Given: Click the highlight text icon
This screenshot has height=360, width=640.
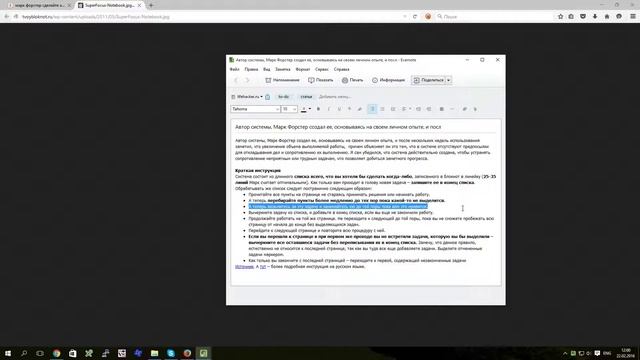Looking at the screenshot, I should pyautogui.click(x=360, y=109).
